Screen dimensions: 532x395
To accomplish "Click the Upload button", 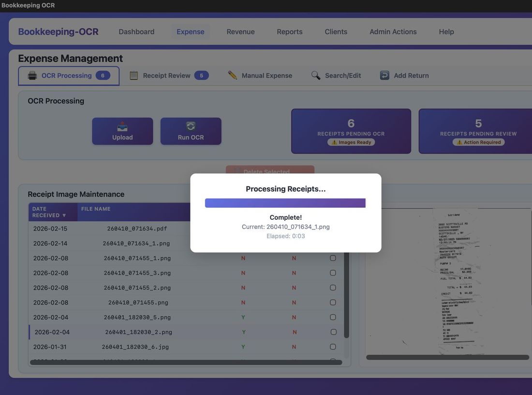I will [x=122, y=131].
